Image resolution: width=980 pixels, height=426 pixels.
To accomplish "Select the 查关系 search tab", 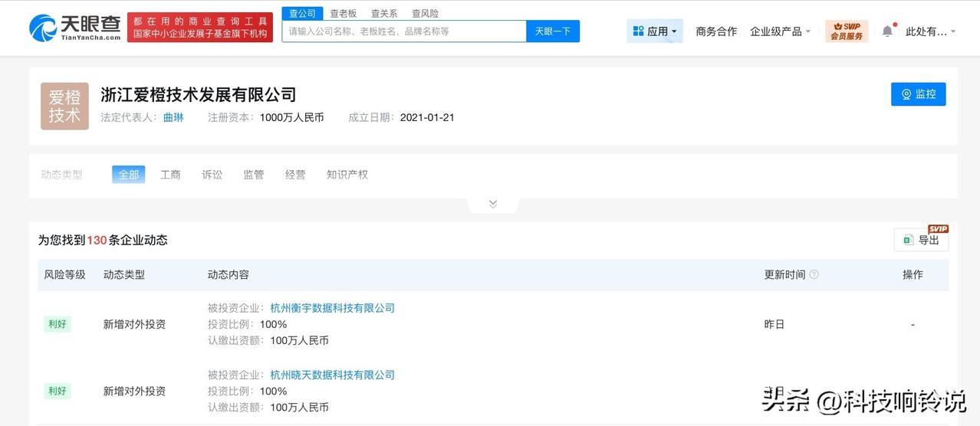I will click(x=384, y=14).
